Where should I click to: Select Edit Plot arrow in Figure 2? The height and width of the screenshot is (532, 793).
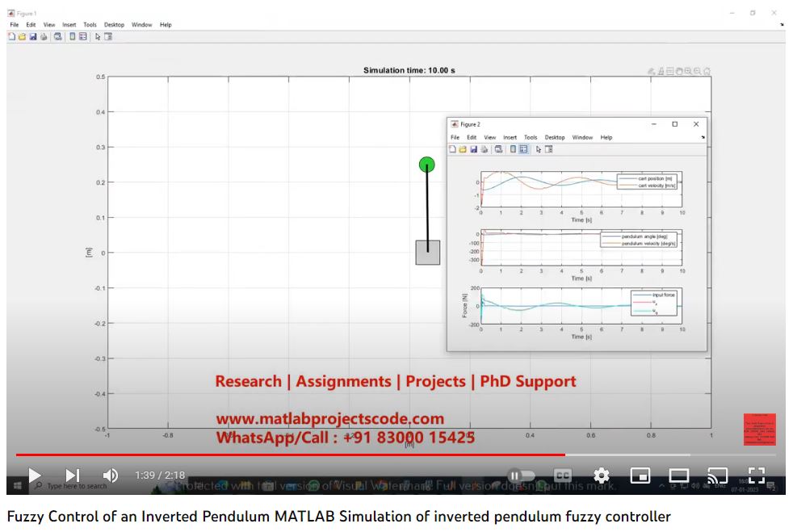[x=539, y=149]
